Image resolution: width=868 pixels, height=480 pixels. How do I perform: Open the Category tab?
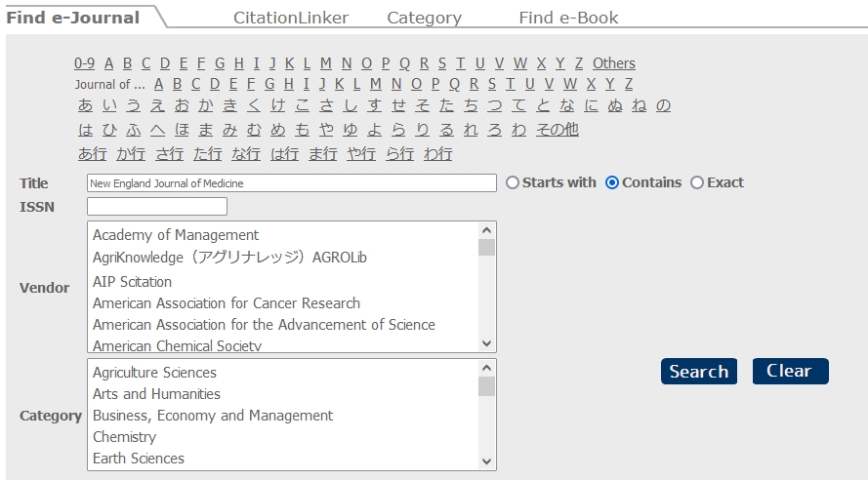click(424, 18)
